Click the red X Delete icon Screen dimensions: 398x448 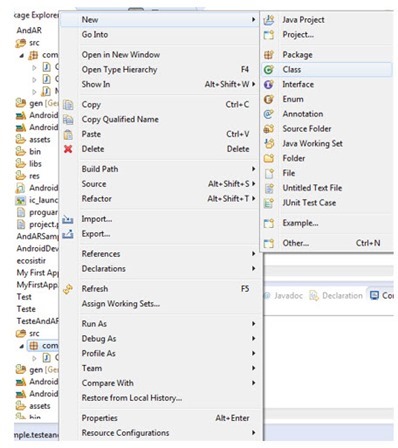tap(68, 149)
